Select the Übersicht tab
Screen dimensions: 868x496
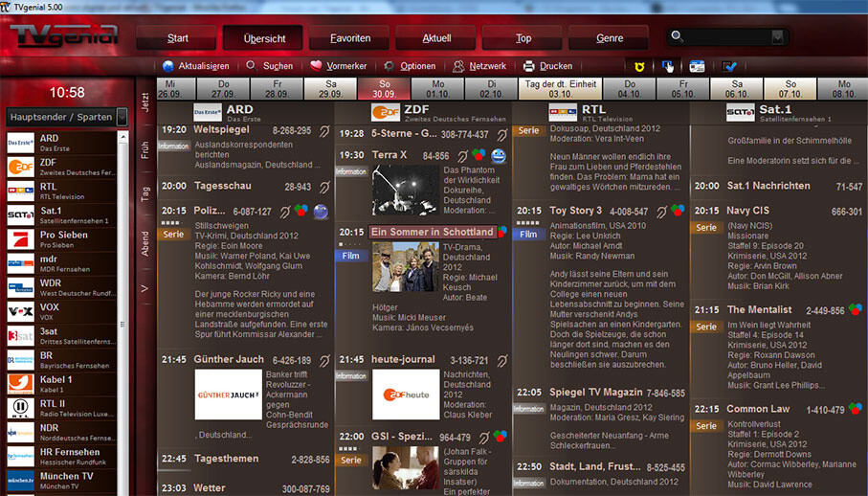264,38
